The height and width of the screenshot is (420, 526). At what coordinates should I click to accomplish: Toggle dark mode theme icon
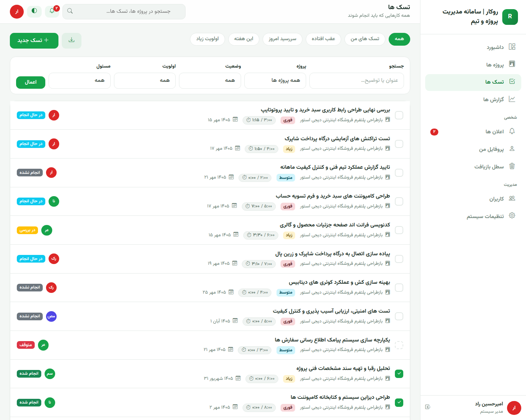[x=34, y=11]
